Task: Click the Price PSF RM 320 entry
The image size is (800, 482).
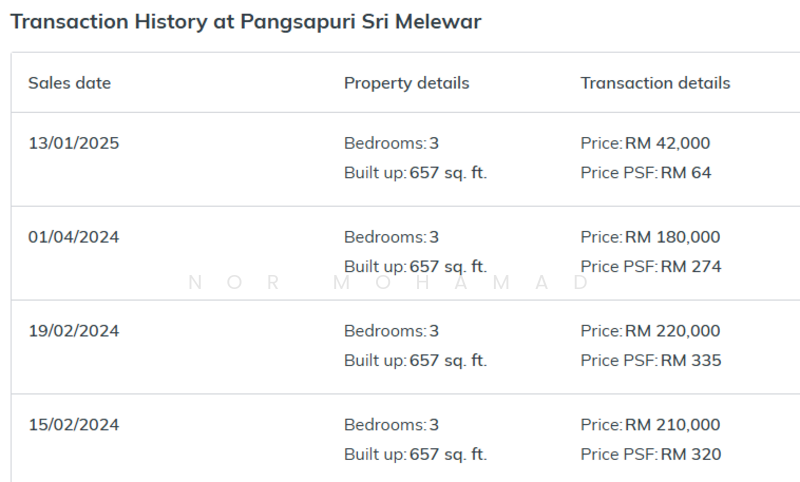Action: click(x=650, y=455)
